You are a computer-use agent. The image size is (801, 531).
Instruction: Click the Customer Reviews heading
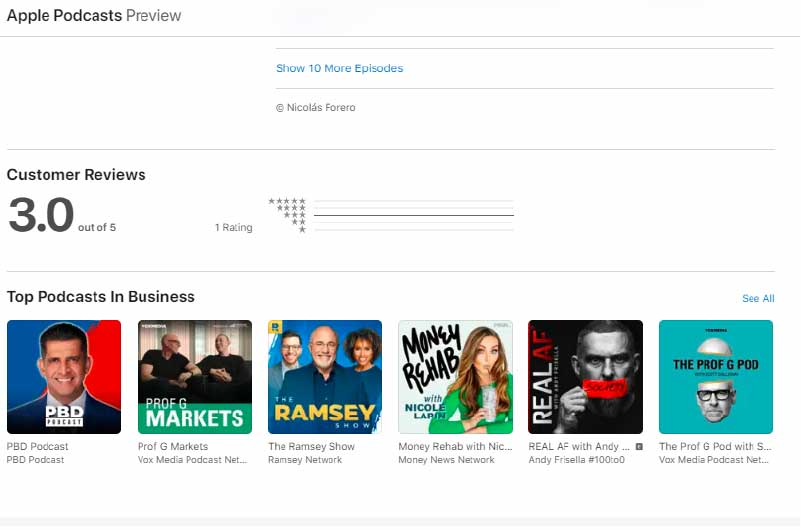76,175
